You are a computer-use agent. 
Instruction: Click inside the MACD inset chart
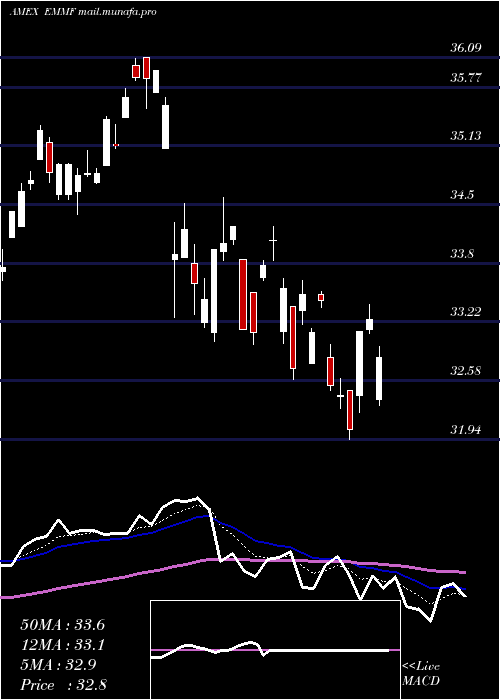coord(275,650)
